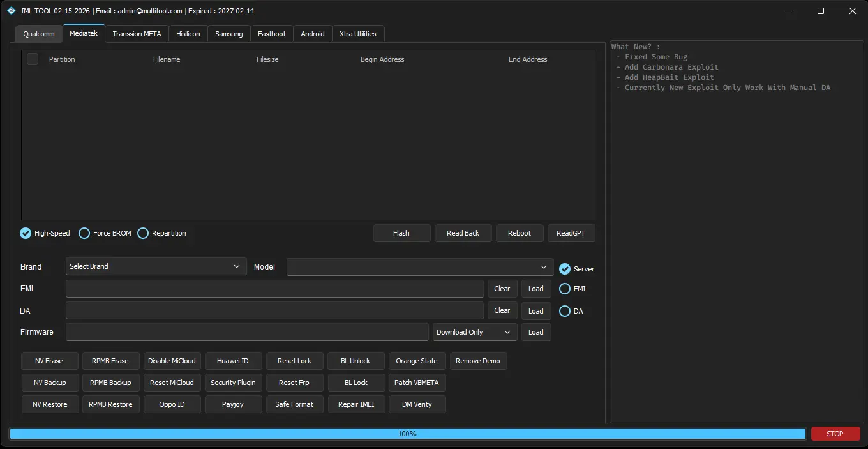Open the Download Only mode dropdown
This screenshot has height=449, width=868.
click(474, 332)
